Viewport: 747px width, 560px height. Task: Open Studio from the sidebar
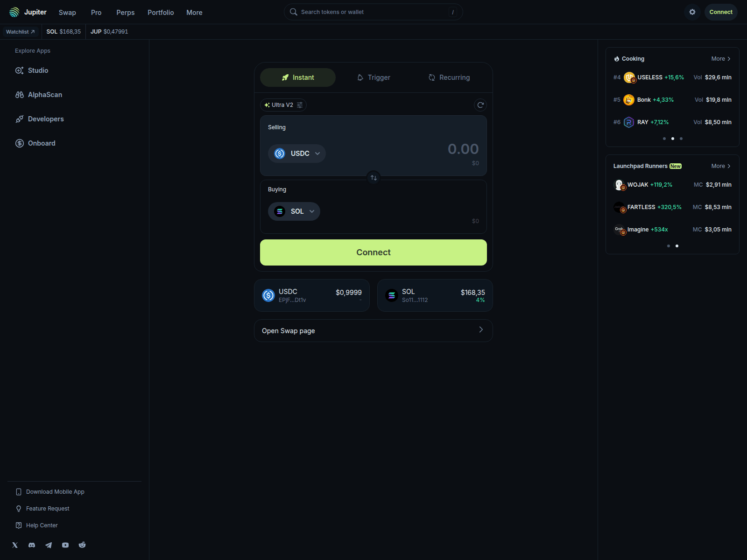[32, 70]
